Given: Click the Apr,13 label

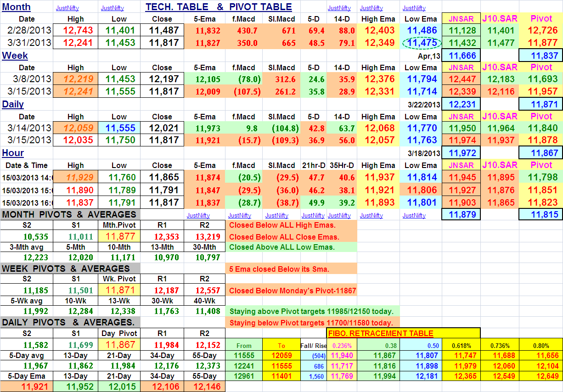Looking at the screenshot, I should (x=429, y=56).
